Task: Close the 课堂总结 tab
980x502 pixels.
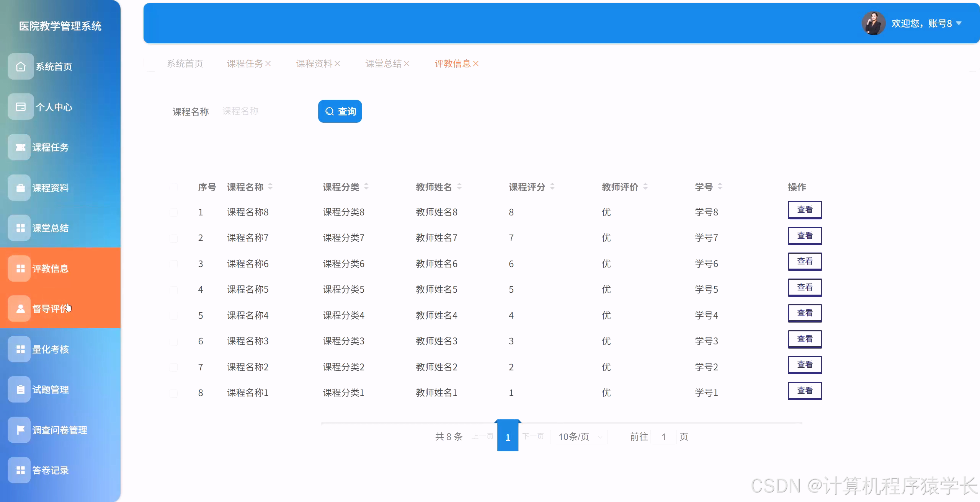Action: (x=407, y=64)
